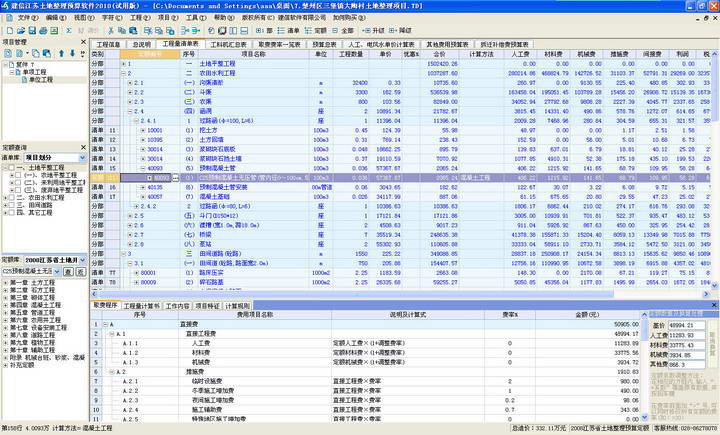Screen dimensions: 720x435
Task: Click the ellipsis button in the highlighted row
Action: 175,178
